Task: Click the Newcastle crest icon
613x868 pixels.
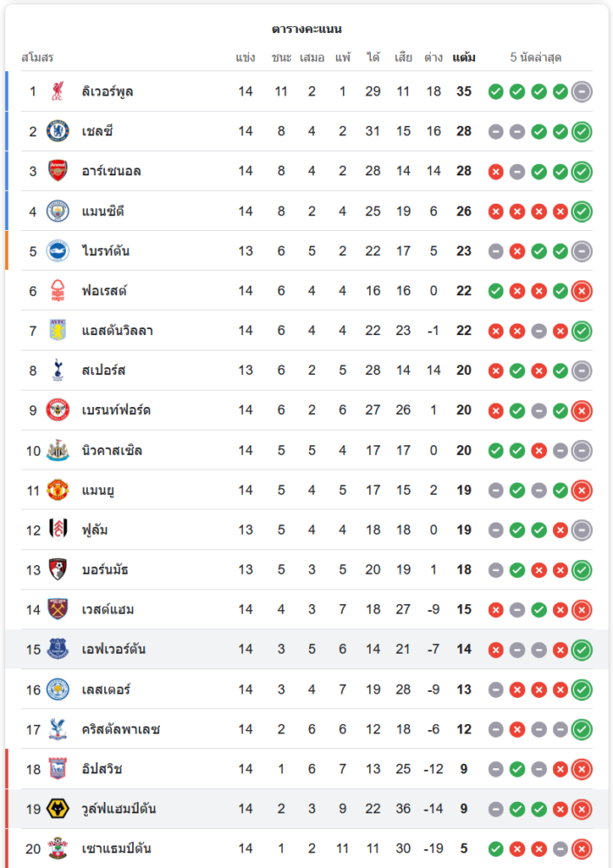Action: coord(58,450)
